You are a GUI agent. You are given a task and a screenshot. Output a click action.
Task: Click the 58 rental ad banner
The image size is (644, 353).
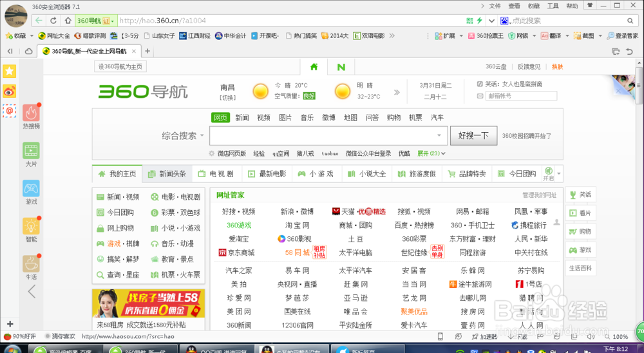(x=149, y=303)
